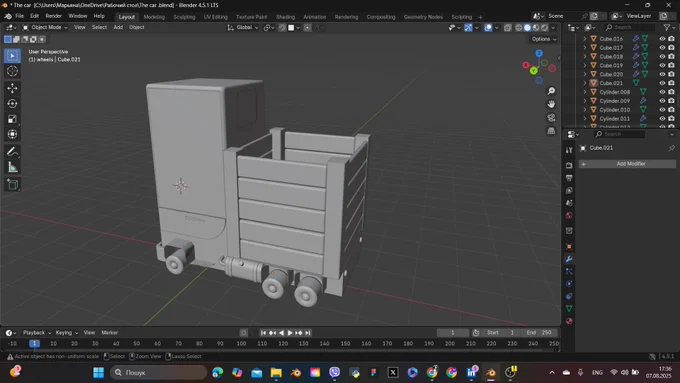Screen dimensions: 680x383
Task: Open the Output properties tab
Action: (x=569, y=178)
